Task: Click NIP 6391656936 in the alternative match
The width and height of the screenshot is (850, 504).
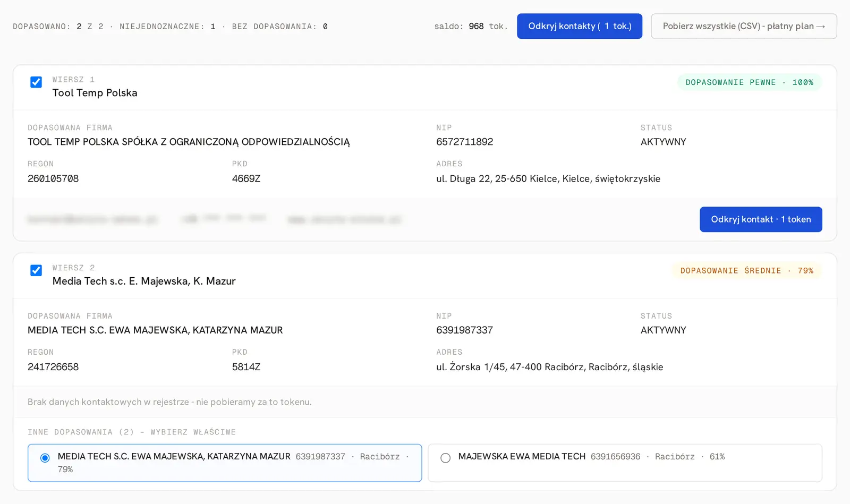Action: click(616, 457)
